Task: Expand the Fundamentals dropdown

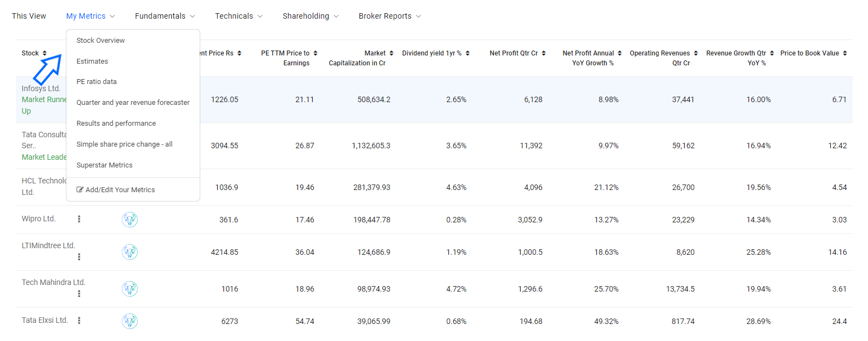Action: [x=165, y=16]
